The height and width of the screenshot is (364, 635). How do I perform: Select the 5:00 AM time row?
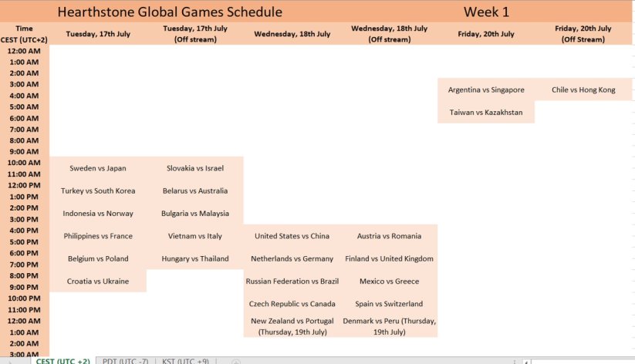24,107
